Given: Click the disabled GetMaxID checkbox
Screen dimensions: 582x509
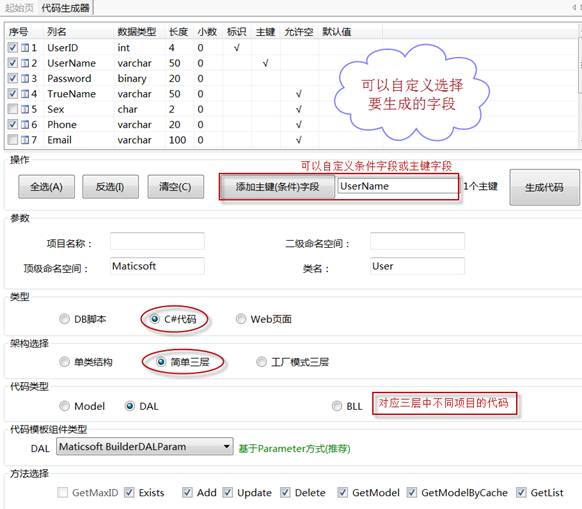Looking at the screenshot, I should (63, 492).
